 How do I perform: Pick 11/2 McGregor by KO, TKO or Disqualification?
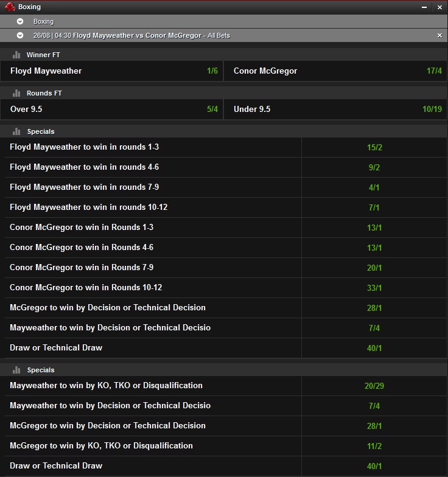[374, 446]
